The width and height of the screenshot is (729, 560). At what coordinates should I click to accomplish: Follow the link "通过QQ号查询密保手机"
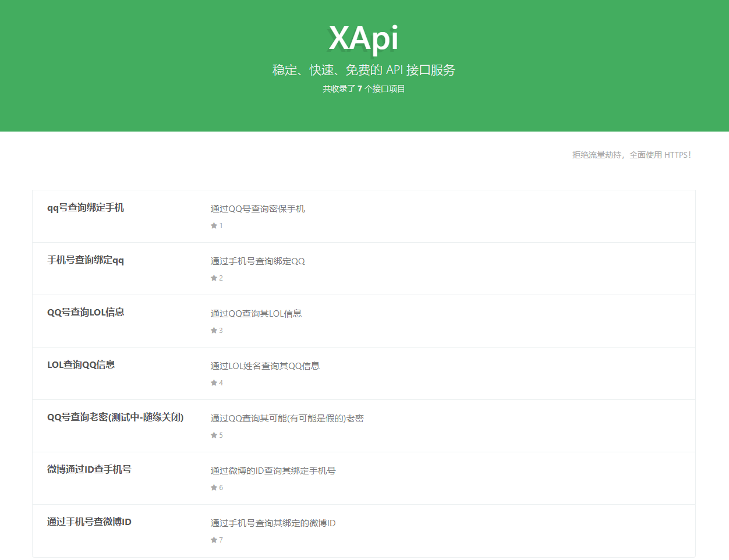257,208
